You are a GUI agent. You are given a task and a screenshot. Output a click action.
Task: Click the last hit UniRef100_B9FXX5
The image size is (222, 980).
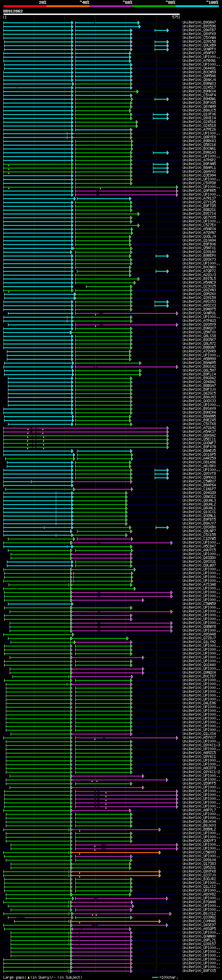(x=199, y=971)
